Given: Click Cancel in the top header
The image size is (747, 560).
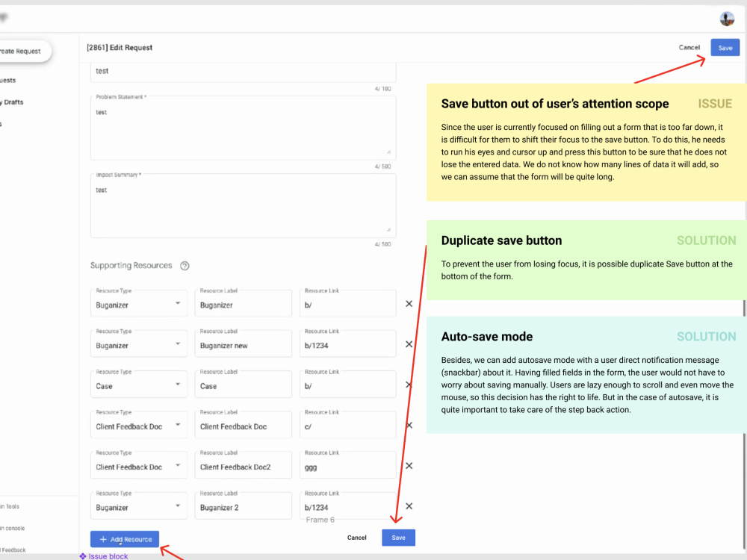Looking at the screenshot, I should tap(689, 48).
